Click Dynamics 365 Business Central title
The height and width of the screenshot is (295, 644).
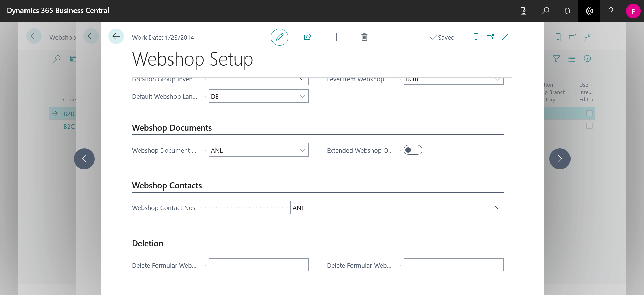[58, 11]
